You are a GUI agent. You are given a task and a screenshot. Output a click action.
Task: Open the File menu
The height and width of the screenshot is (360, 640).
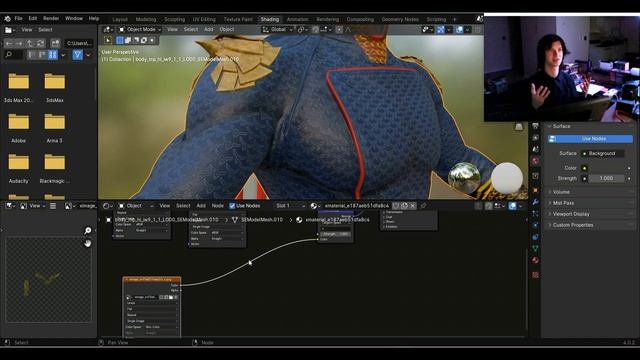[18, 18]
